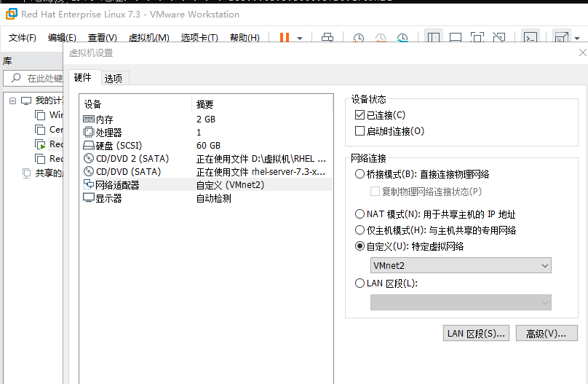Click the thumbnail bar view icon
The image size is (588, 384).
pos(456,38)
